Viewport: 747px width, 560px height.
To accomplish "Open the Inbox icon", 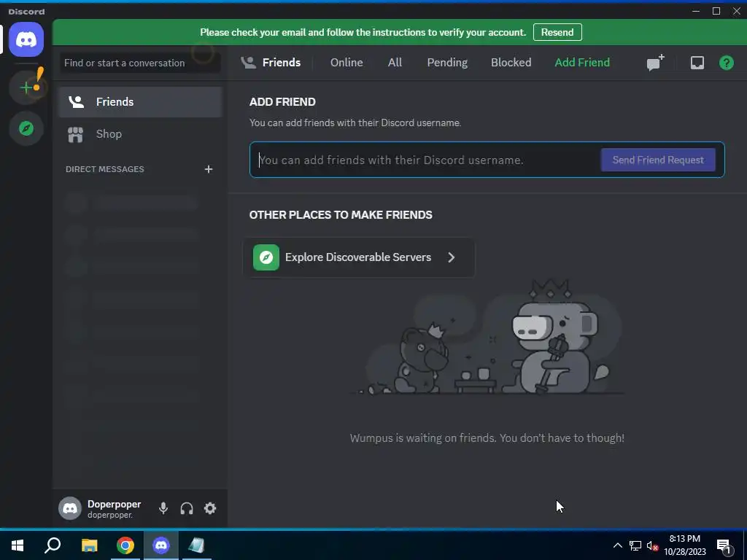I will pyautogui.click(x=697, y=63).
